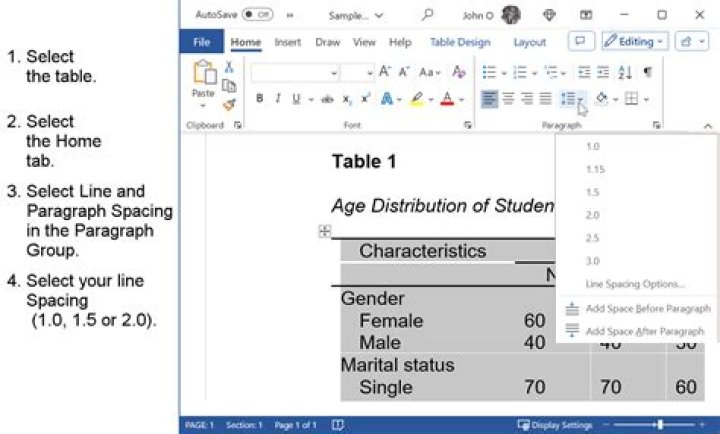This screenshot has width=720, height=434.
Task: Decrease paragraph indent
Action: coord(584,72)
